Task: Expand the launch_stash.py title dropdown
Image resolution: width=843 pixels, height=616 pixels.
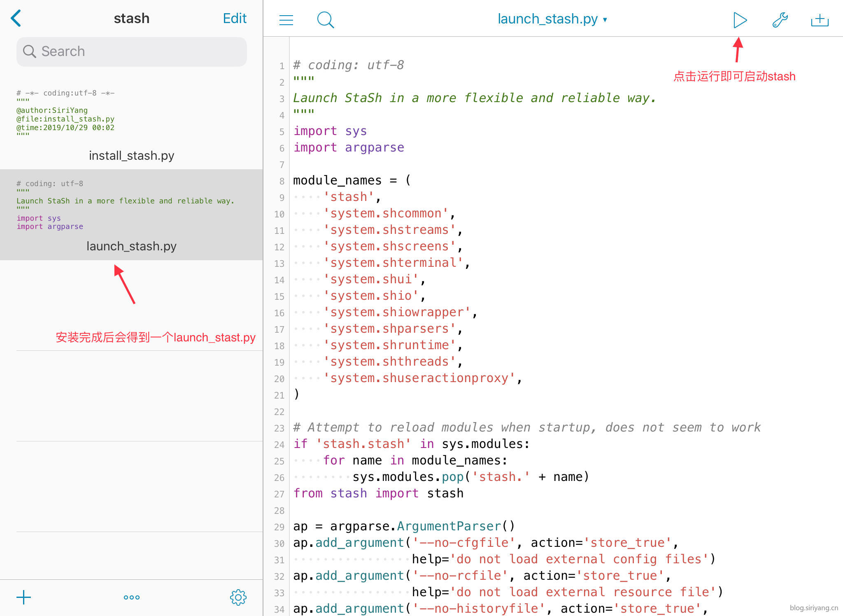Action: click(x=552, y=19)
